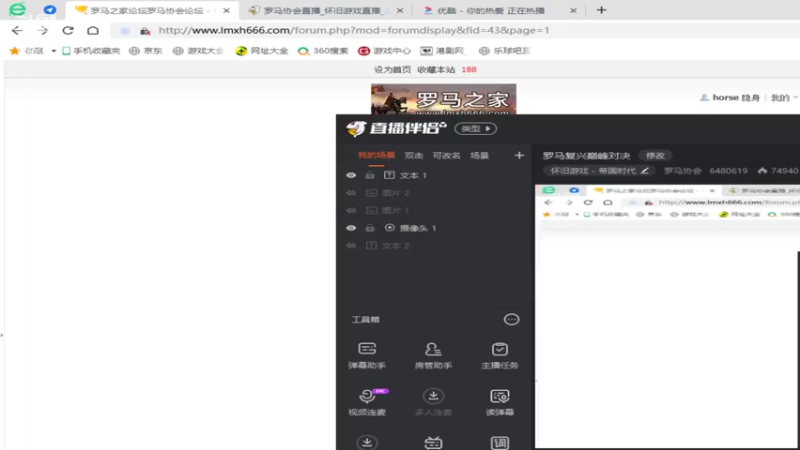The width and height of the screenshot is (800, 450).
Task: Open 360搜索 bookmark
Action: pyautogui.click(x=323, y=51)
